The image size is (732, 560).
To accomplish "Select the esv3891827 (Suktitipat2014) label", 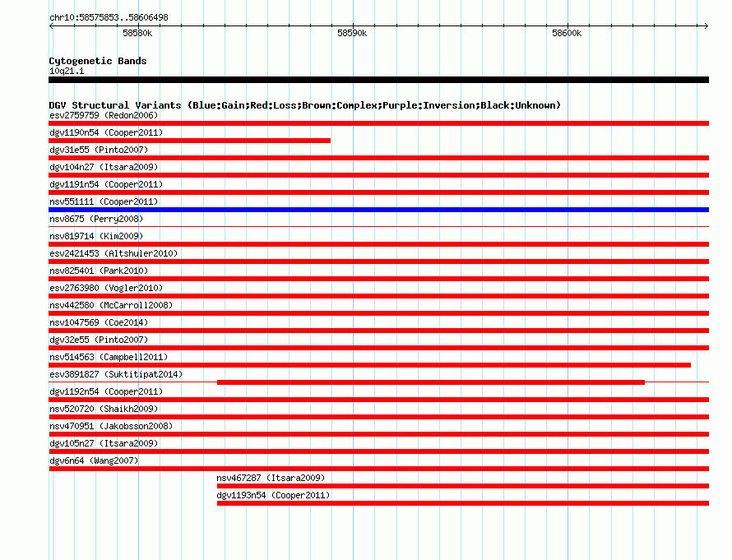I will (x=116, y=374).
